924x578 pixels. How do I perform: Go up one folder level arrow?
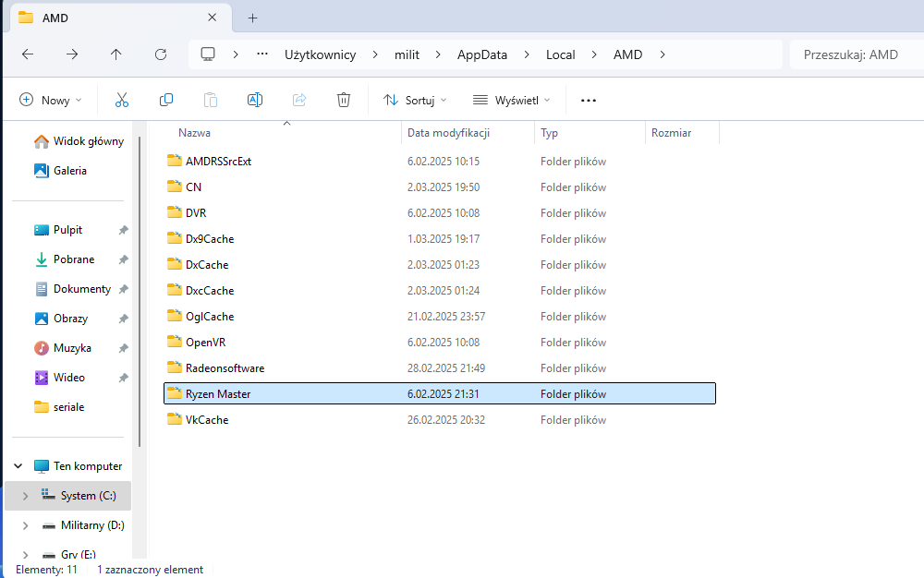coord(116,54)
